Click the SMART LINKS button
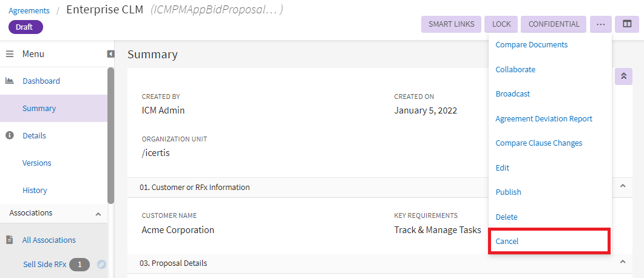 point(451,24)
